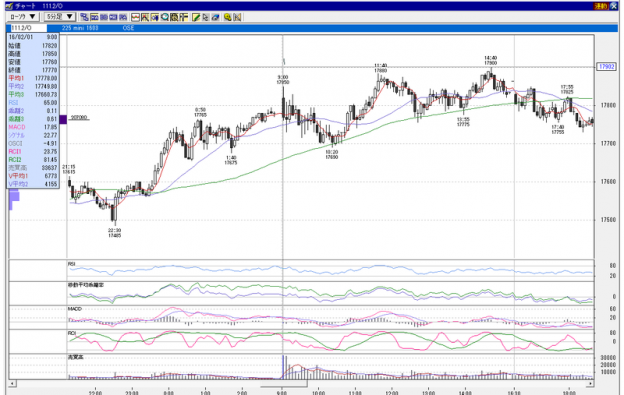
Task: Click the right arrow of horizontal scrollbar
Action: (591, 383)
